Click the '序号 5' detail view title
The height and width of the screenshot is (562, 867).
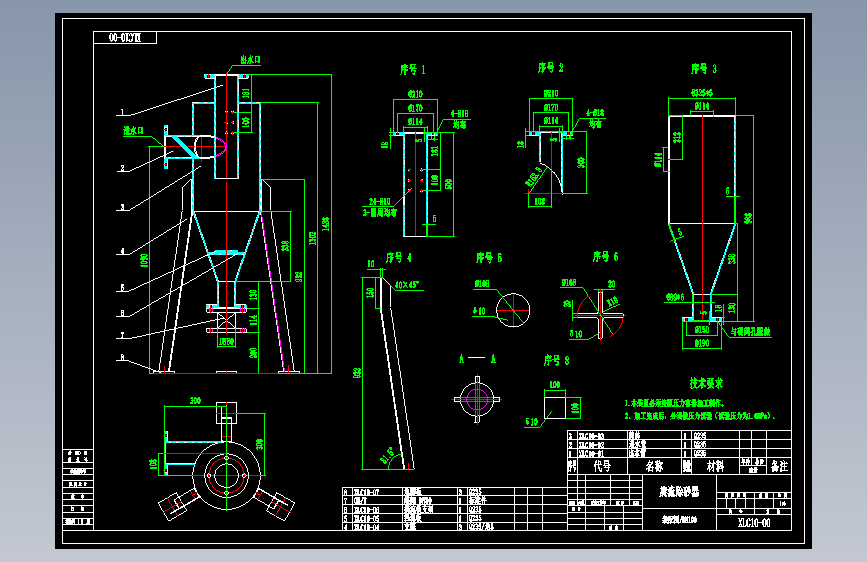tap(489, 258)
